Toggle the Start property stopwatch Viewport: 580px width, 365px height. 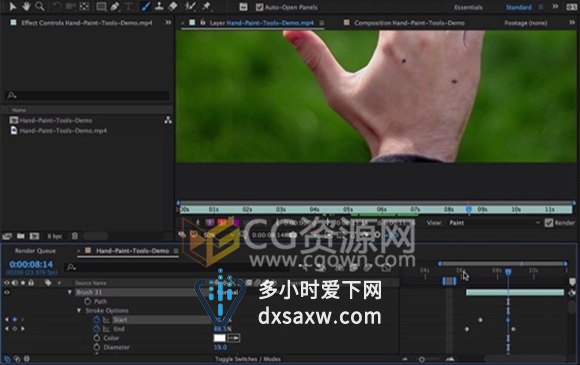point(97,319)
